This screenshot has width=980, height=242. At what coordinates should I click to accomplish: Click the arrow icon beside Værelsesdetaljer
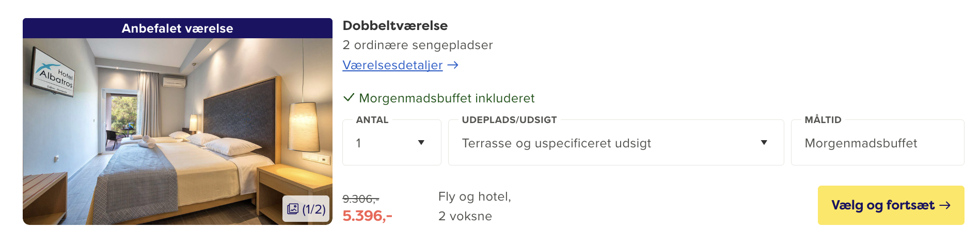coord(453,65)
